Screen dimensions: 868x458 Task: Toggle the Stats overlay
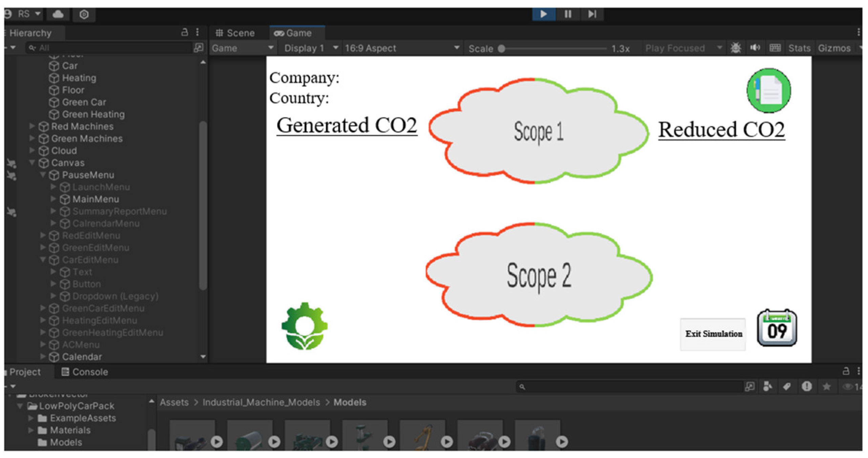pyautogui.click(x=799, y=48)
